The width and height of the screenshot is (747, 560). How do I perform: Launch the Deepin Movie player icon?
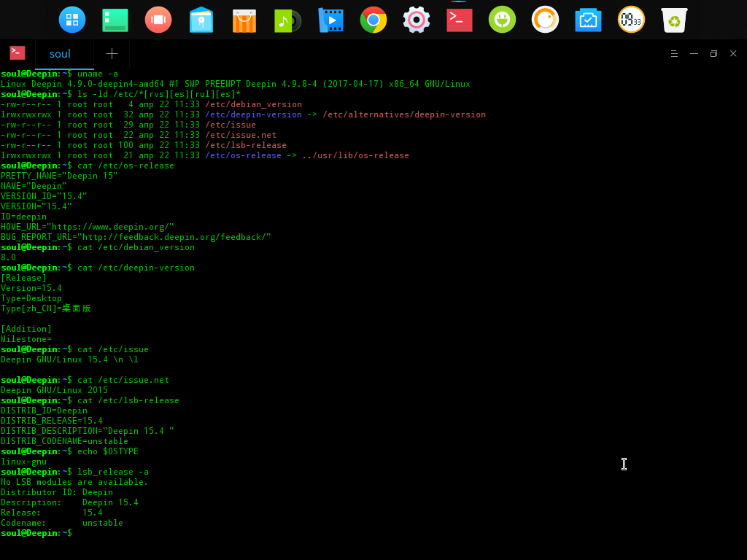(x=330, y=20)
